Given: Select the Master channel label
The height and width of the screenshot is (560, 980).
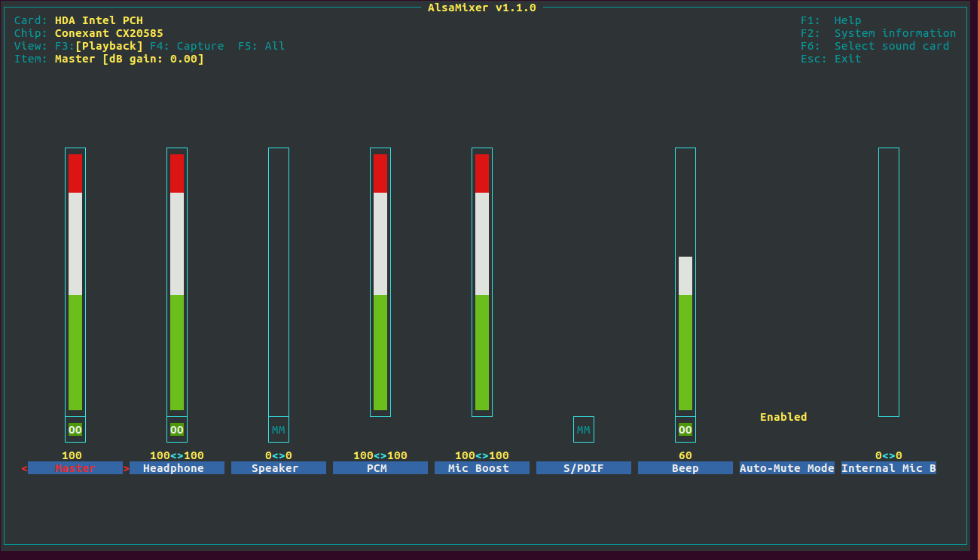Looking at the screenshot, I should (x=75, y=468).
